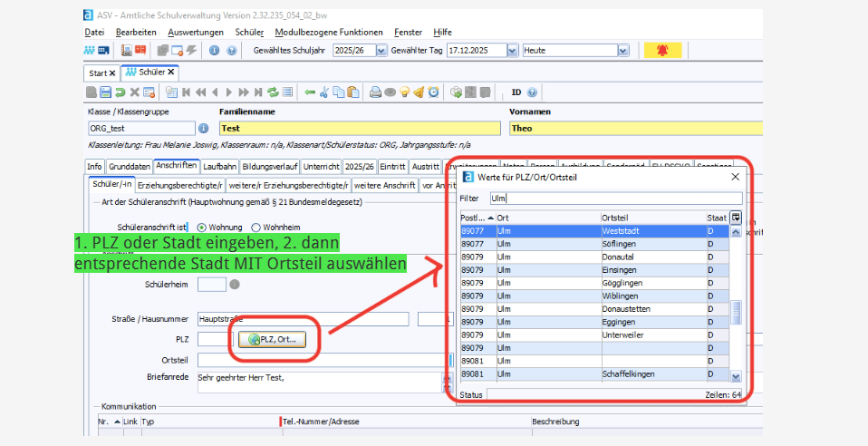
Task: Open the Heute dropdown list
Action: (x=622, y=51)
